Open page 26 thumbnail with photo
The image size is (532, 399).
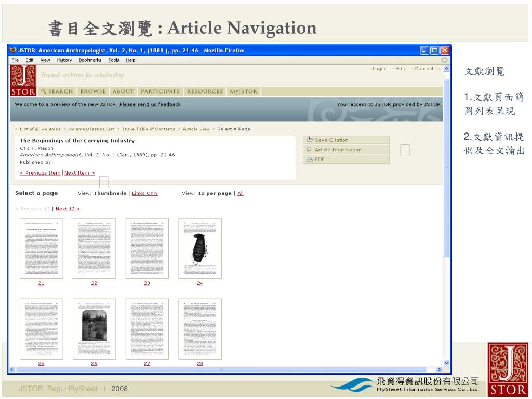95,329
